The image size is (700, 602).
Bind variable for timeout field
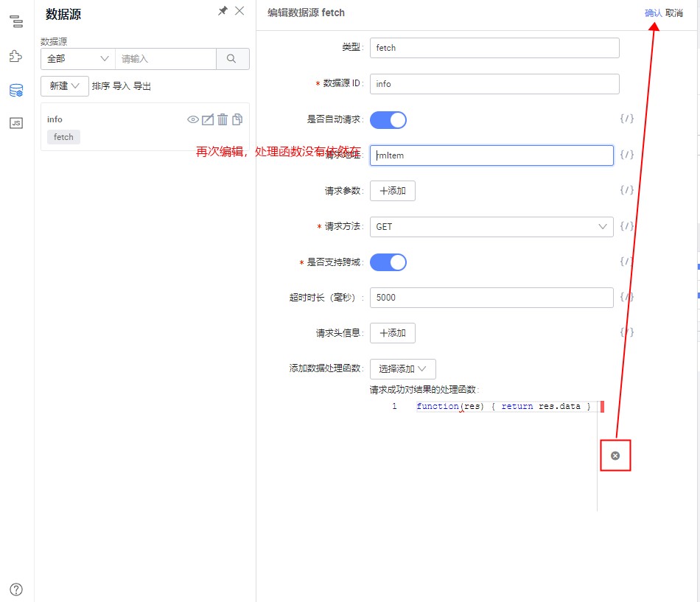pyautogui.click(x=626, y=296)
